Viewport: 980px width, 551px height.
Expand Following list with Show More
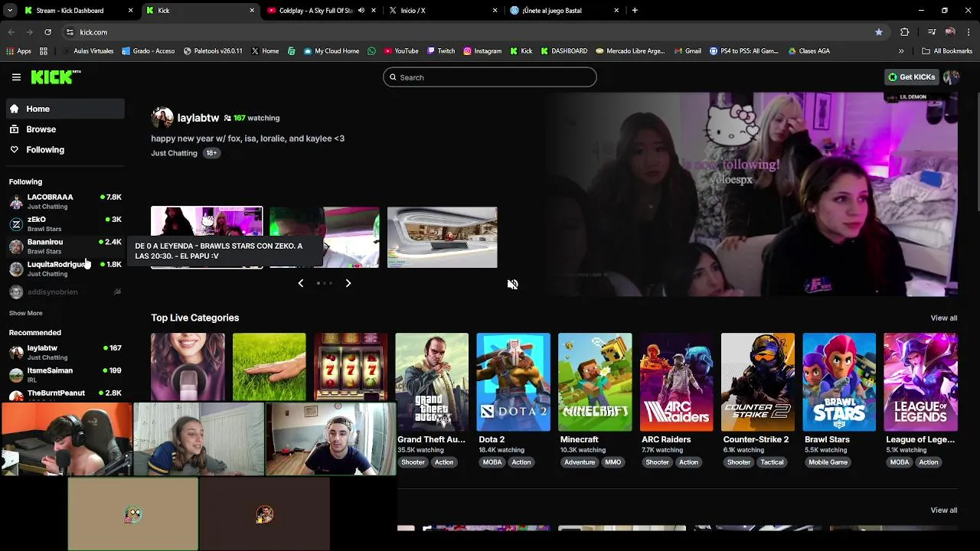26,313
